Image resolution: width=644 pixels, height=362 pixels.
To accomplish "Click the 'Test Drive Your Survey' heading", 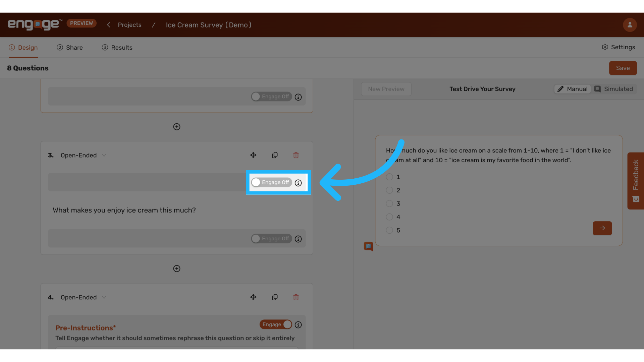I will click(x=482, y=89).
